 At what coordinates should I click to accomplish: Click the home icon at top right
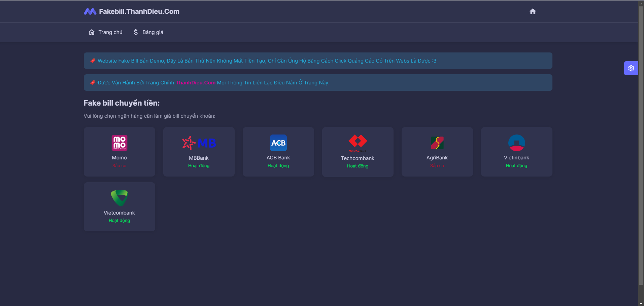tap(533, 11)
